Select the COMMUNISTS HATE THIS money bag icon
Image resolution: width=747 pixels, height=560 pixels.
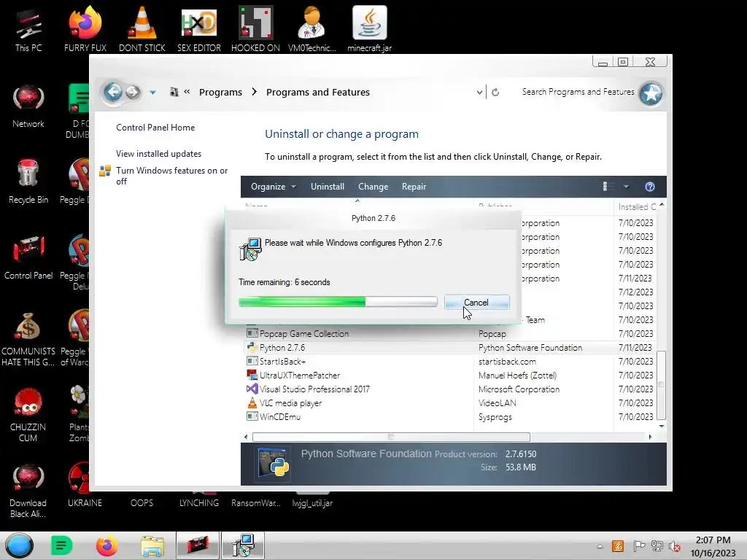tap(28, 339)
